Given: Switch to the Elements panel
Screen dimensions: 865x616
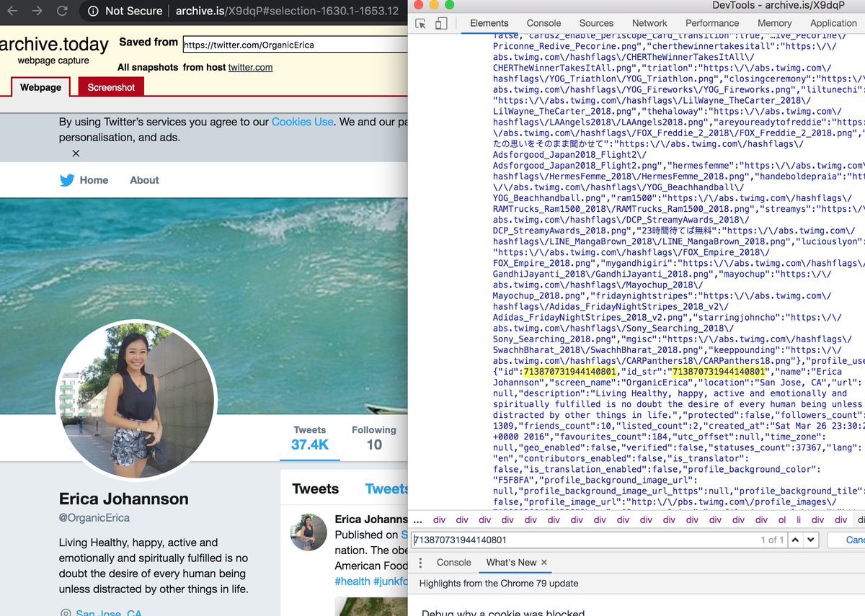Looking at the screenshot, I should click(x=489, y=23).
